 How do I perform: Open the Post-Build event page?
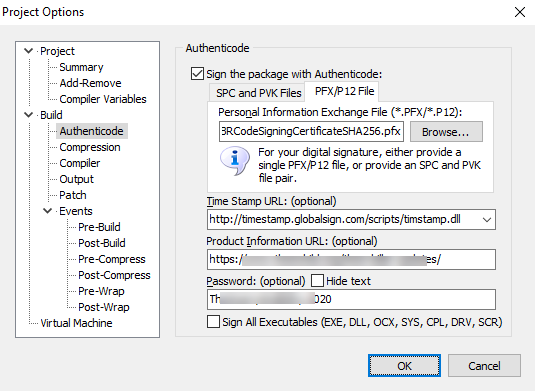102,243
